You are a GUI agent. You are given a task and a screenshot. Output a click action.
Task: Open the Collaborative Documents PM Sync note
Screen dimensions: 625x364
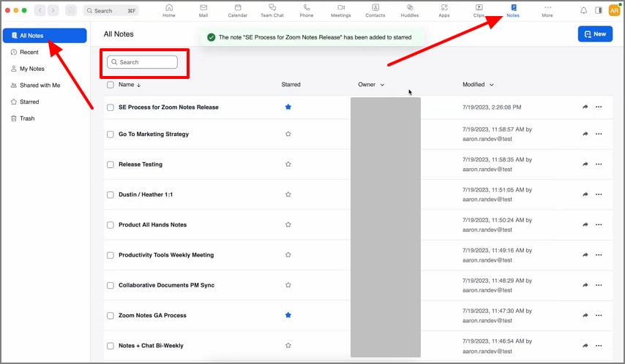(166, 285)
